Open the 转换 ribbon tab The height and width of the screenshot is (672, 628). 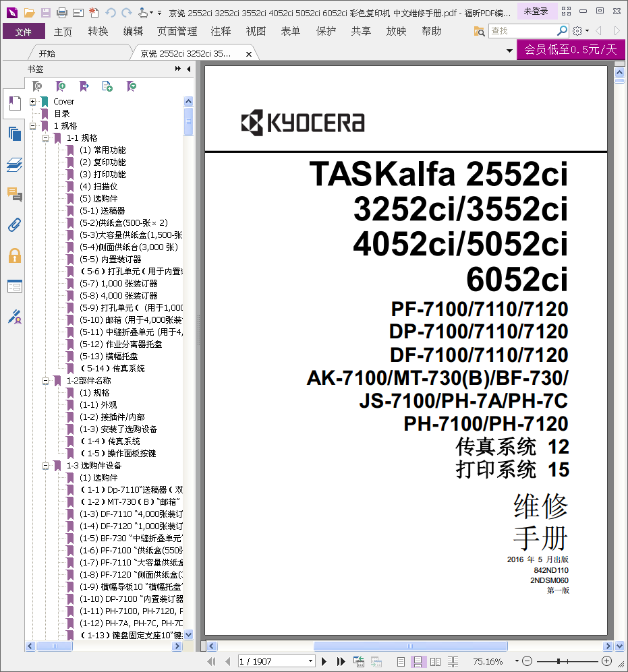point(98,31)
